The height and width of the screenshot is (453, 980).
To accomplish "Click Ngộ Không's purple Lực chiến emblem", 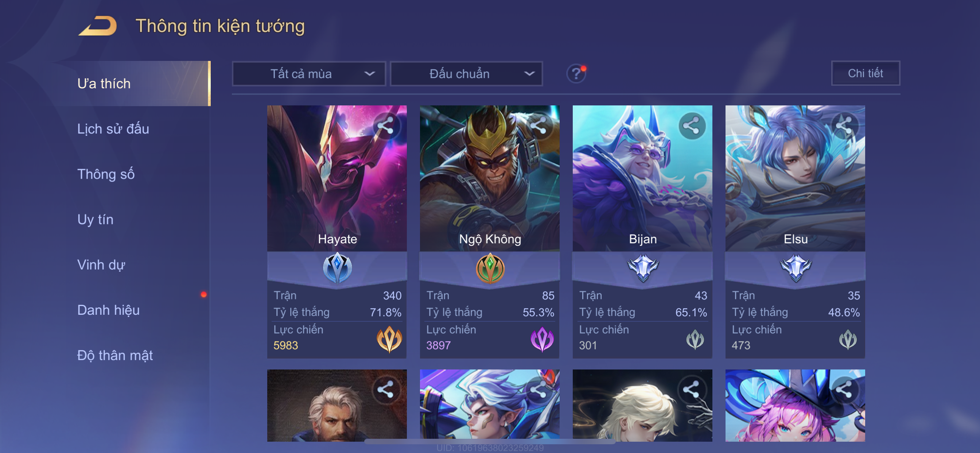I will [542, 339].
